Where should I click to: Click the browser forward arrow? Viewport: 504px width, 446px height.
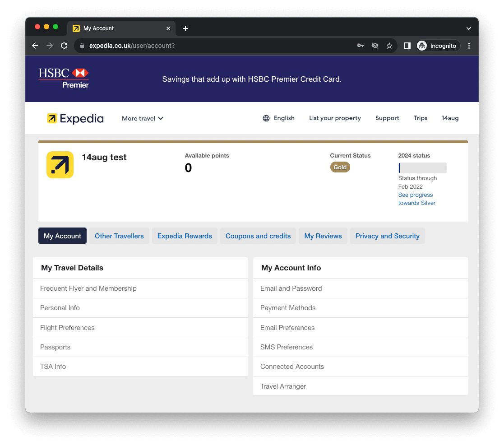[50, 46]
